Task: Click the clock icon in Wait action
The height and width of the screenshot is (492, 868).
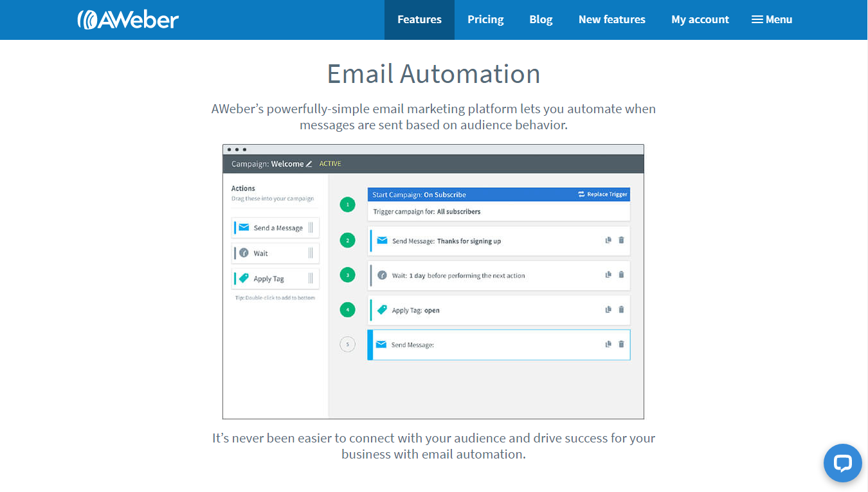Action: click(244, 253)
